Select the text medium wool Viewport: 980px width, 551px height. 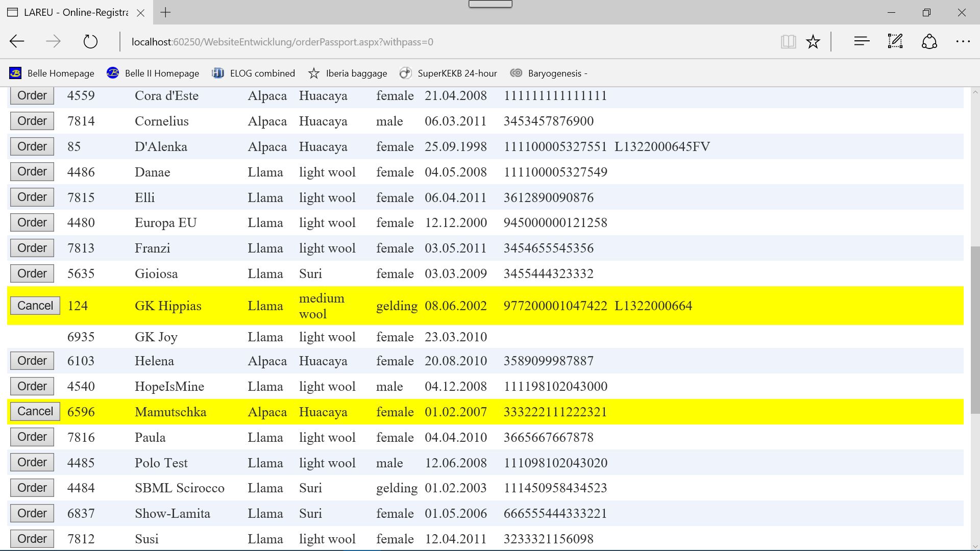pyautogui.click(x=322, y=306)
